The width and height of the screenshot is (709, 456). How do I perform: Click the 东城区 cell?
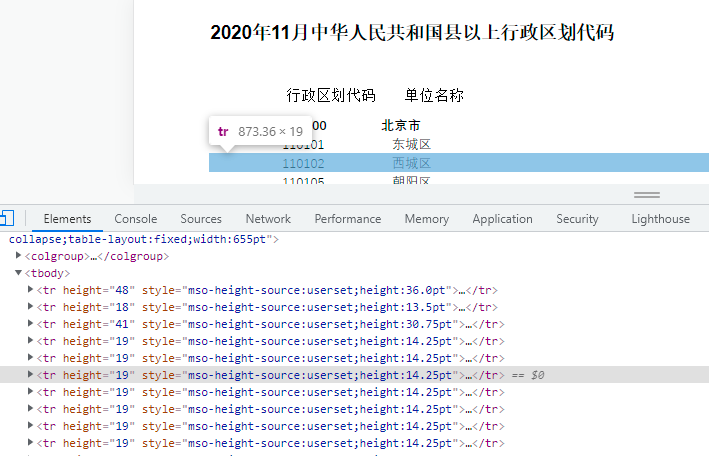(411, 144)
